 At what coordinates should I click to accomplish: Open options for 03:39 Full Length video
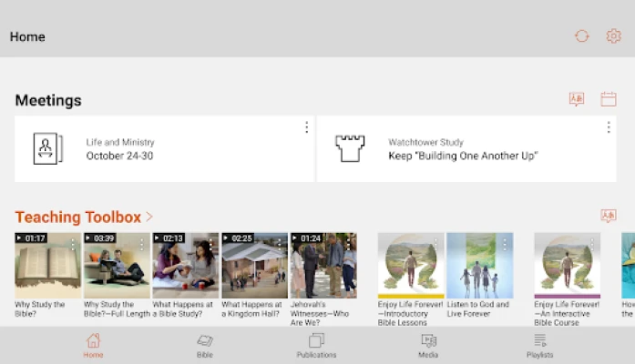point(142,244)
